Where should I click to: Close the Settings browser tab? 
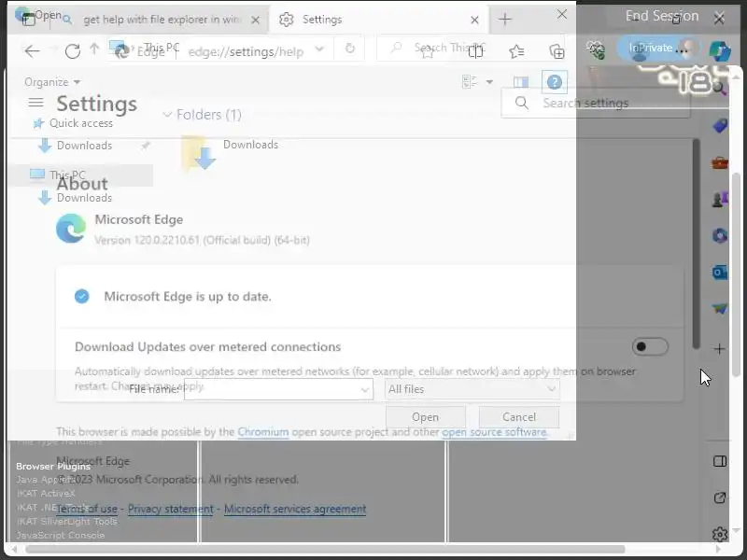pyautogui.click(x=474, y=20)
